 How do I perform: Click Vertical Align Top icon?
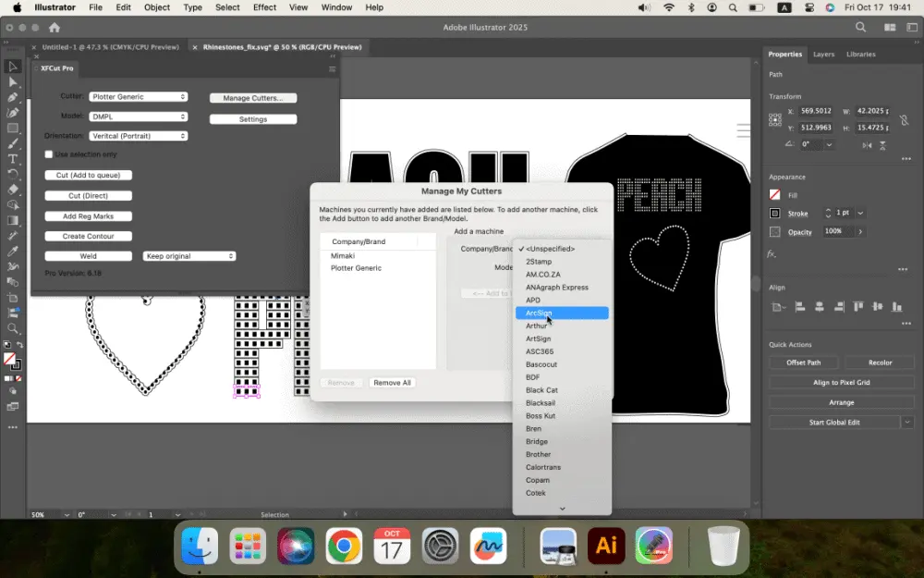coord(858,307)
